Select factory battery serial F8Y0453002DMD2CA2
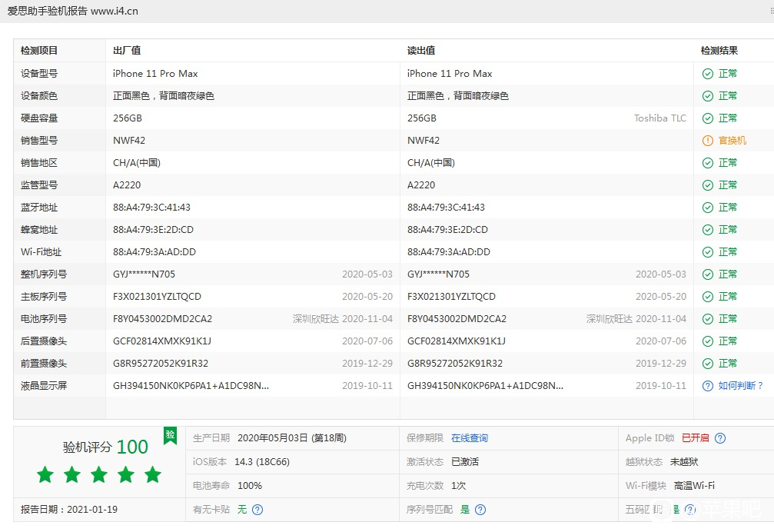The height and width of the screenshot is (532, 774). 162,319
